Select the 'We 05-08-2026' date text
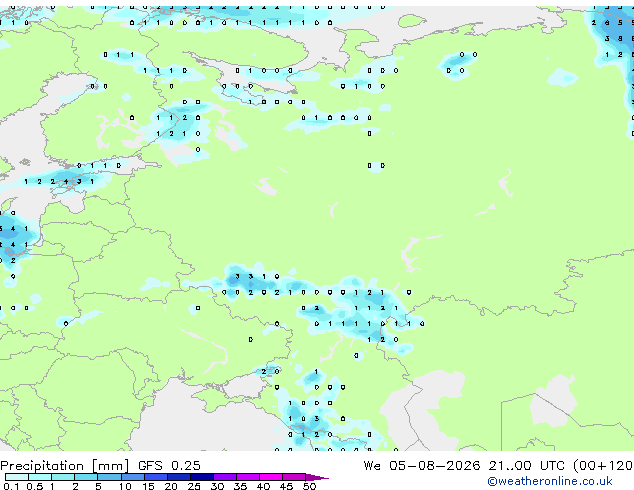The width and height of the screenshot is (634, 490). point(422,466)
